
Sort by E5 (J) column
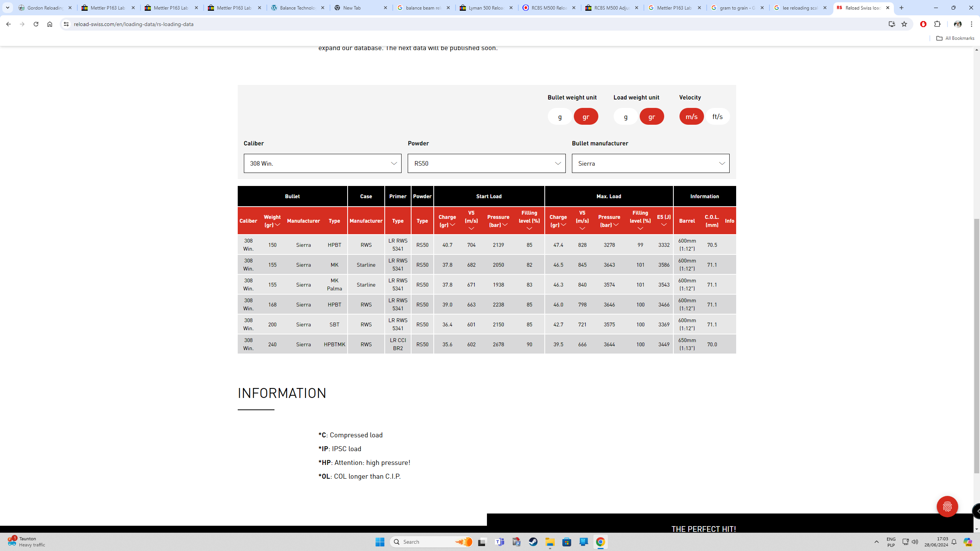(x=664, y=221)
